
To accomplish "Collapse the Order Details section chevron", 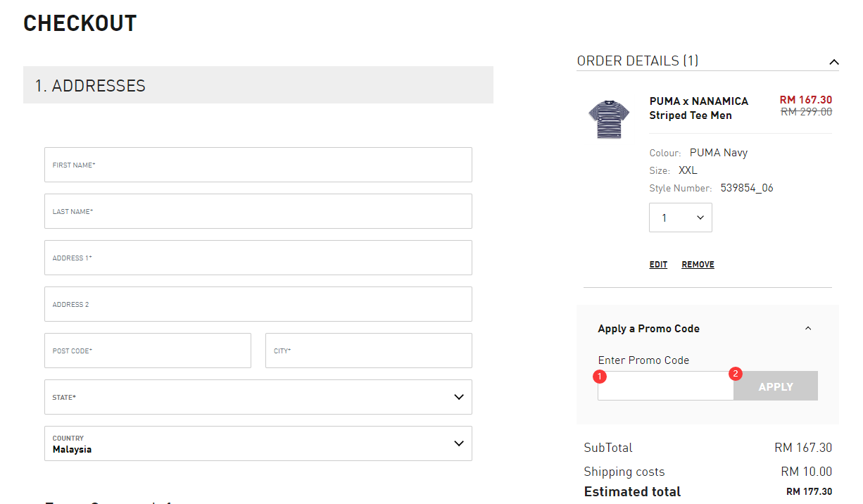I will pyautogui.click(x=834, y=62).
